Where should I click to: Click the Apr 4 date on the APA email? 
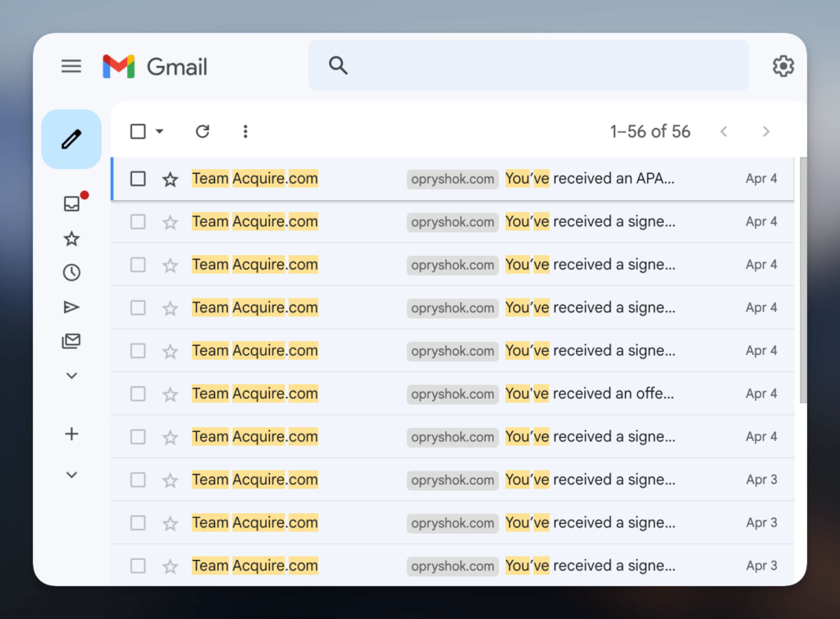pyautogui.click(x=761, y=178)
